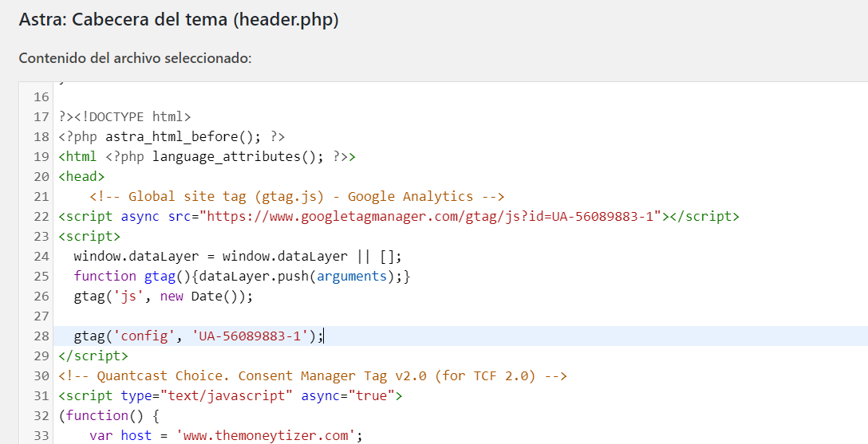The width and height of the screenshot is (868, 444).
Task: Click the "(function() {" code line
Action: click(109, 415)
